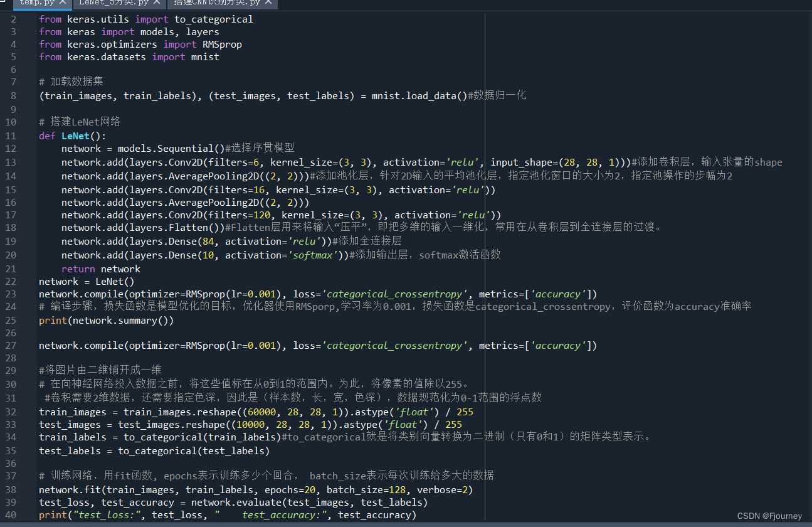Click the '# 加载数据集' comment

(x=71, y=82)
